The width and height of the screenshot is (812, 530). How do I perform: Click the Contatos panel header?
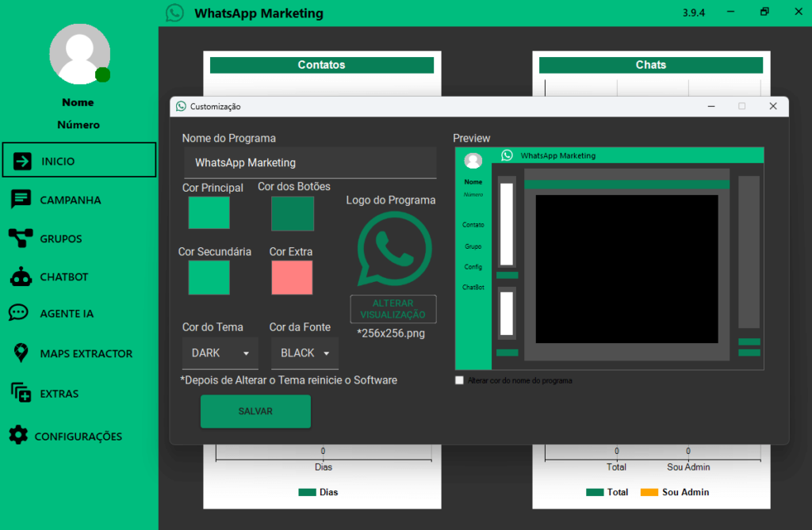click(322, 65)
